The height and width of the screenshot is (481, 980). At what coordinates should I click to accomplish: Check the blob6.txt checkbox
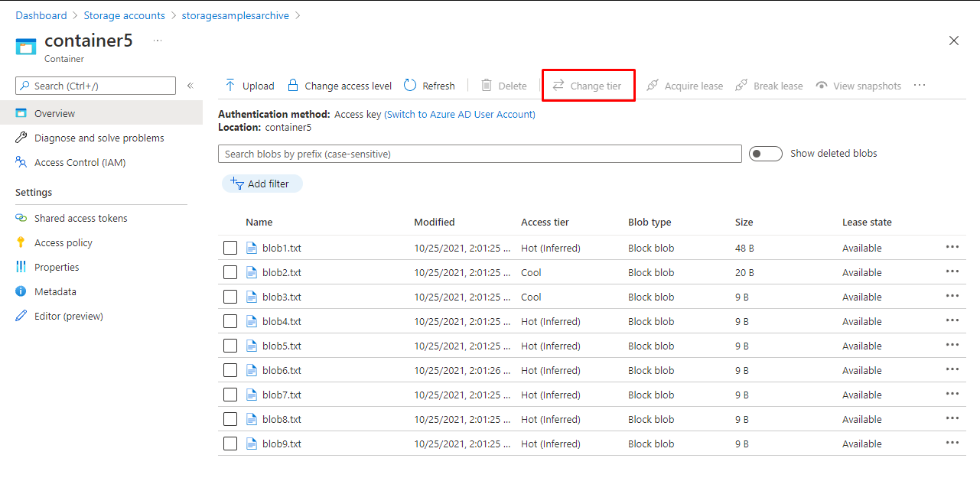click(230, 370)
